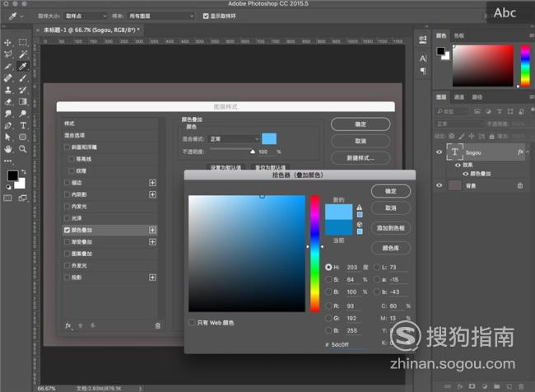Switch to the 通道 tab

tap(459, 97)
